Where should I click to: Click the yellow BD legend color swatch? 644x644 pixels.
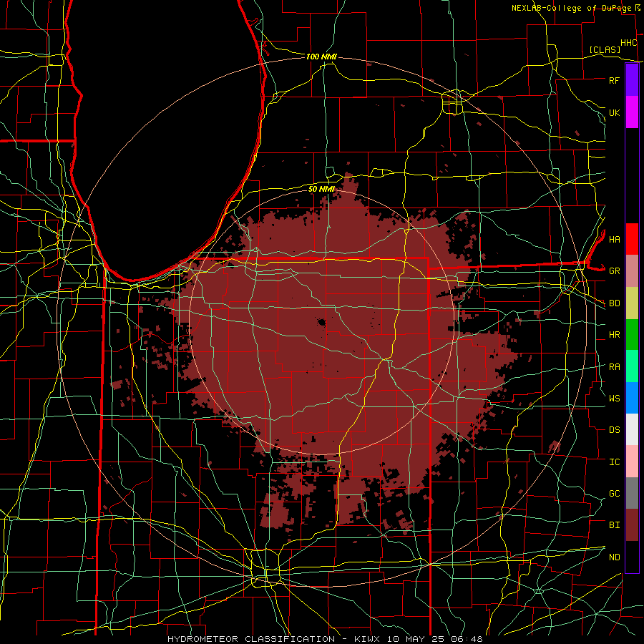point(632,303)
